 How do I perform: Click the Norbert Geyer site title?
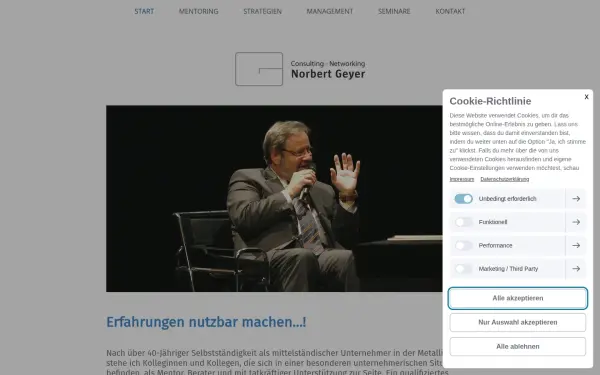tap(328, 74)
